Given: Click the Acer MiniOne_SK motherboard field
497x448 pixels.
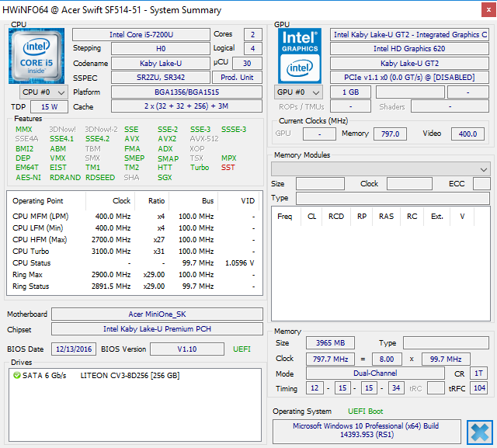Looking at the screenshot, I should point(156,314).
